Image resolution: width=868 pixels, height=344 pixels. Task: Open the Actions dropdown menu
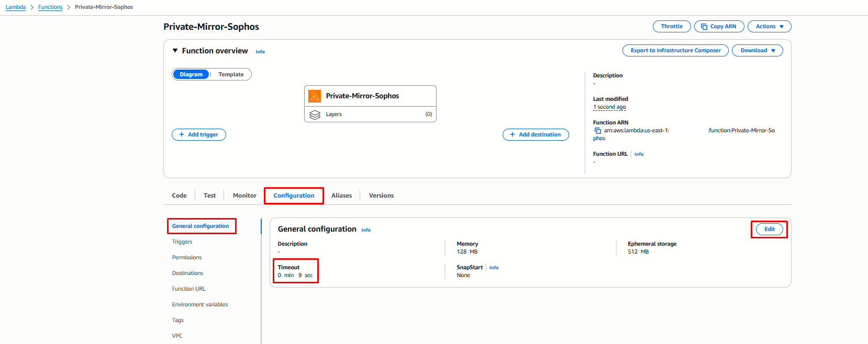[769, 27]
